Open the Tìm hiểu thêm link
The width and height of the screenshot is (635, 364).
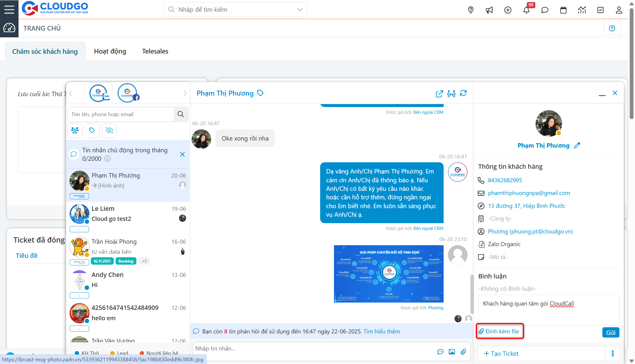(x=382, y=331)
